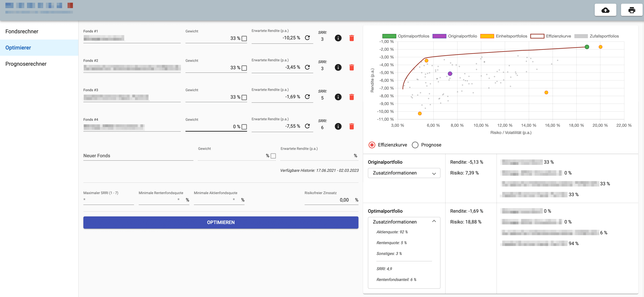Screen dimensions: 644x297
Task: Click the 'Verfügbare Historie' date text
Action: [319, 170]
